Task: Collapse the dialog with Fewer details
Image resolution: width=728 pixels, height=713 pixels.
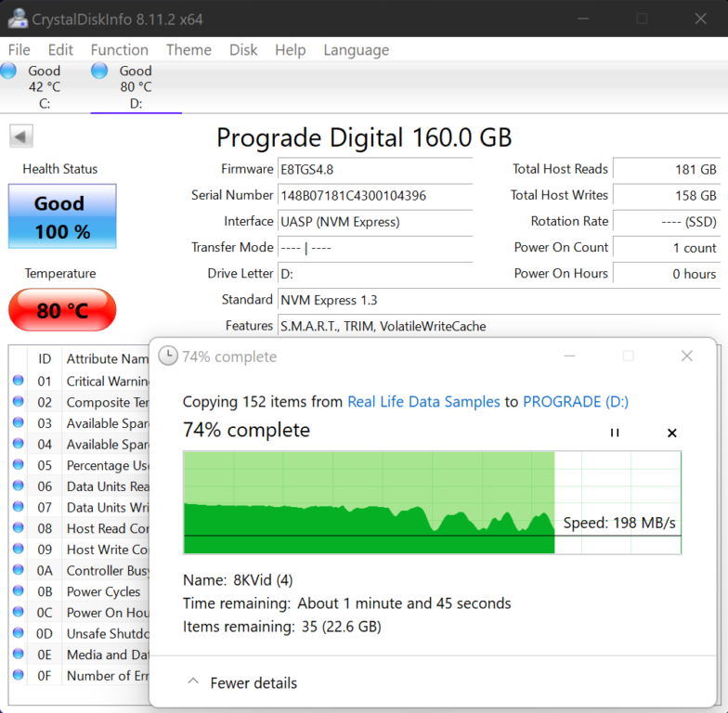Action: coord(241,682)
